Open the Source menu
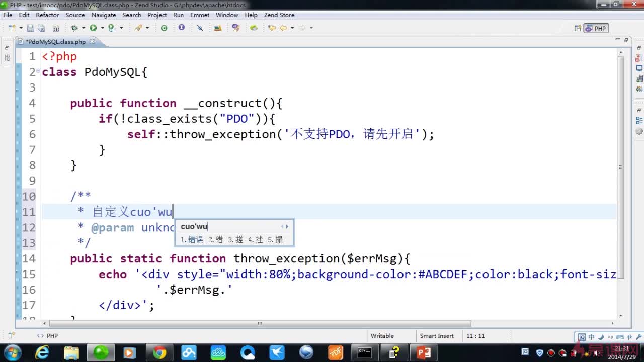 coord(75,15)
